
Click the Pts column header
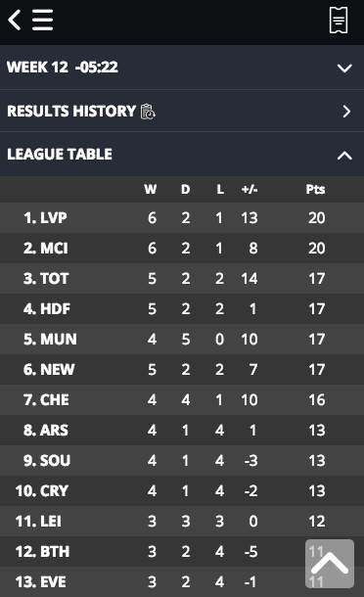(316, 189)
